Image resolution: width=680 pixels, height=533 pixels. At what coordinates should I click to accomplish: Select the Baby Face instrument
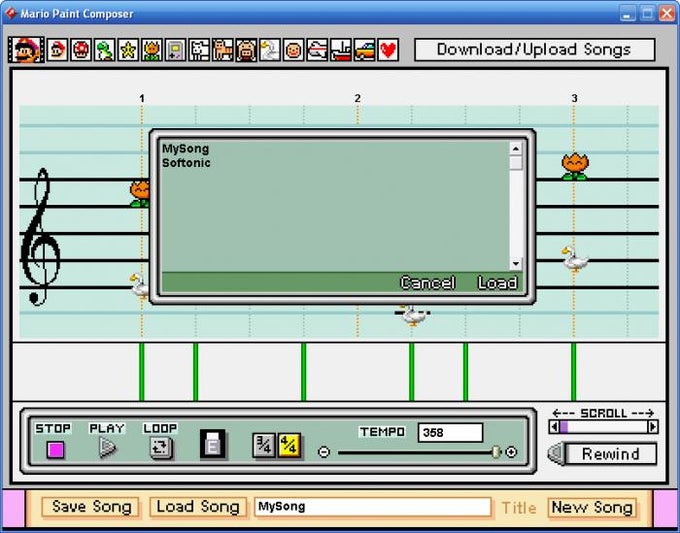[294, 50]
